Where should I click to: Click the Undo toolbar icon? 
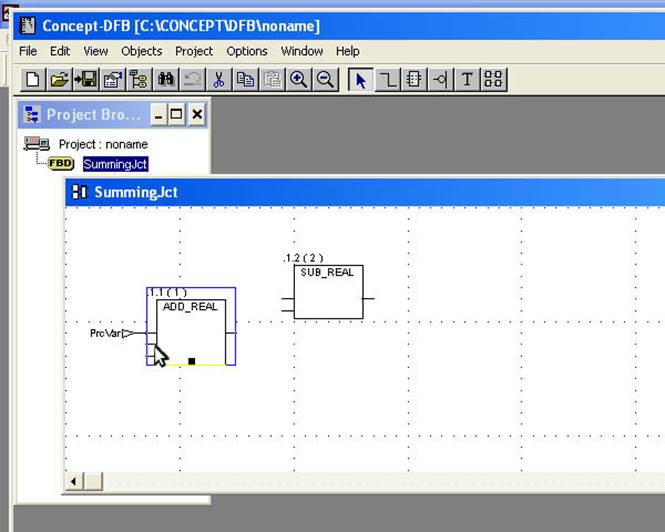pos(193,79)
